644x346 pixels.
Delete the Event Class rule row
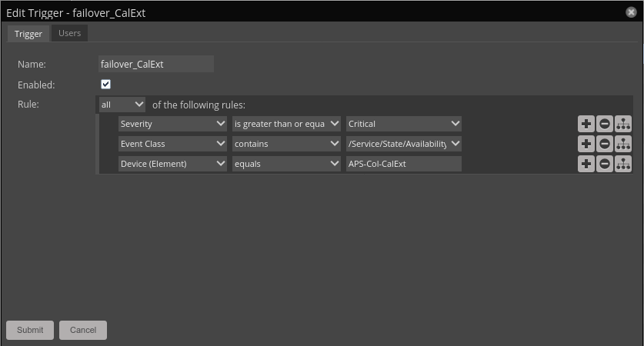(x=605, y=144)
